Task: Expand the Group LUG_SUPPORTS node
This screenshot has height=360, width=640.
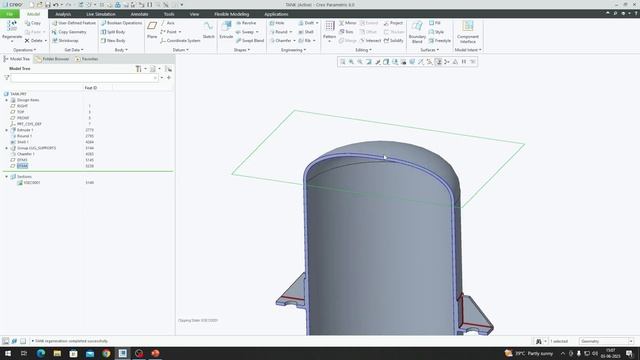Action: [7, 148]
